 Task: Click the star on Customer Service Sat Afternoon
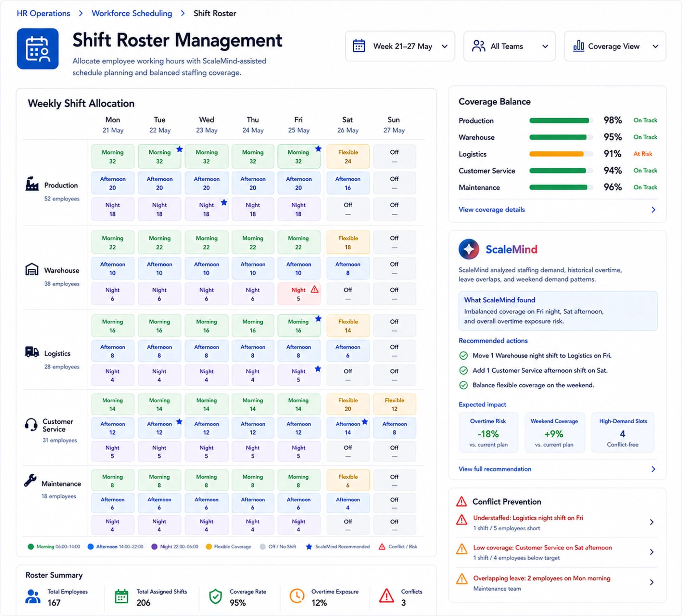(x=365, y=421)
